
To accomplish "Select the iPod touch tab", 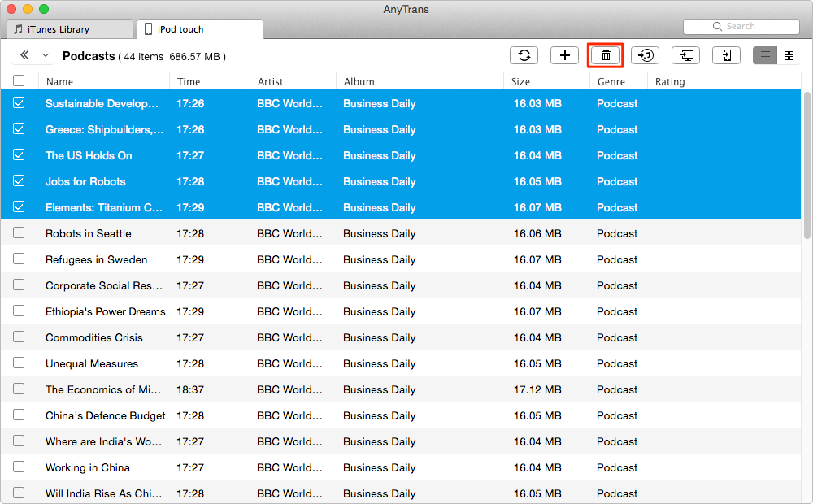I will [x=200, y=29].
